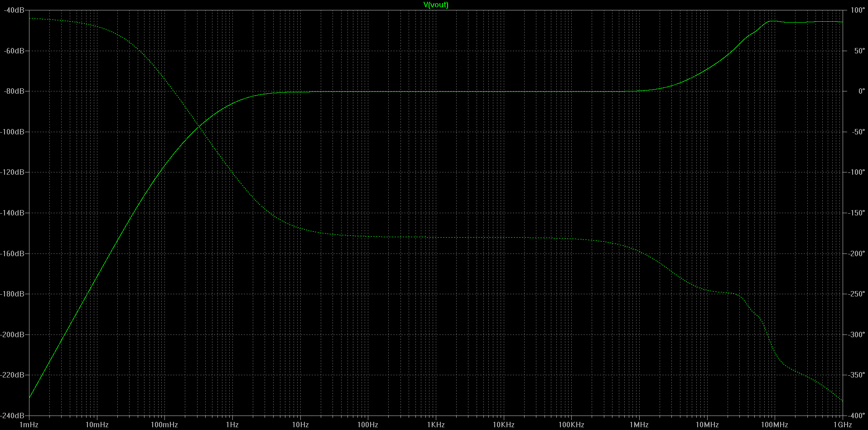Click the 1Hz frequency axis label
Screen dimensions: 868x430
(x=232, y=425)
